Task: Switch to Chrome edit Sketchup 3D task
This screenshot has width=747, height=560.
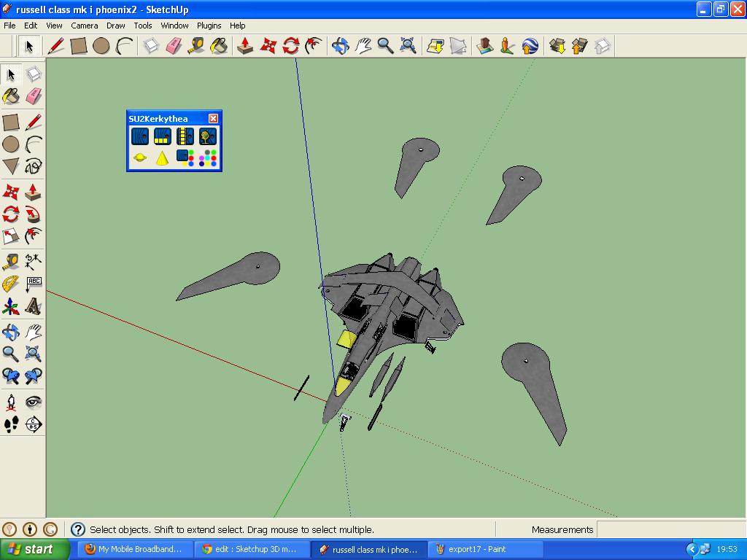Action: tap(252, 549)
